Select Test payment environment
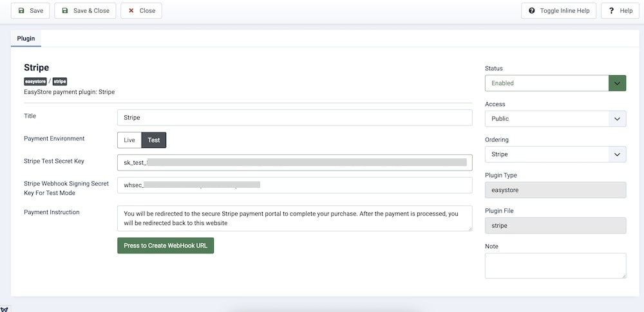Screen dimensions: 644x312 click(x=154, y=140)
